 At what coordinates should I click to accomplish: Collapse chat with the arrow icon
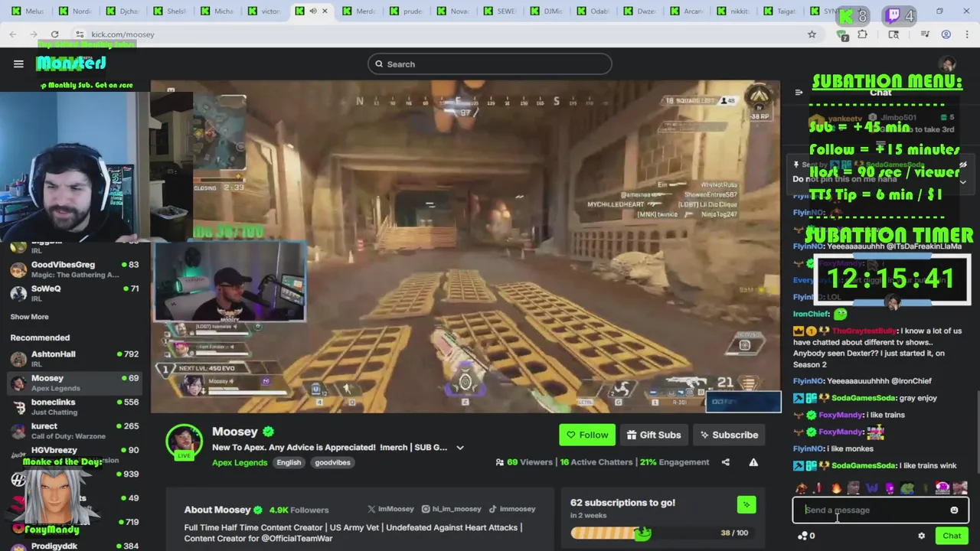(799, 93)
